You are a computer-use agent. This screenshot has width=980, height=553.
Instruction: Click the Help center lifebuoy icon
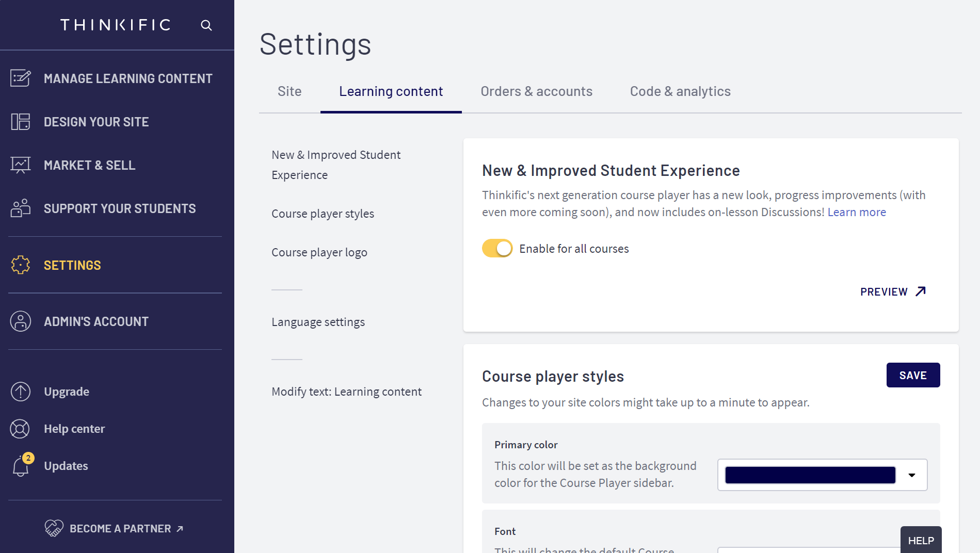[21, 429]
